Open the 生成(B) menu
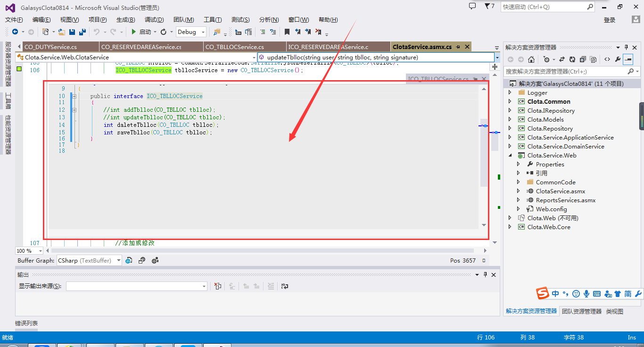Viewport: 644px width, 347px height. click(x=126, y=19)
